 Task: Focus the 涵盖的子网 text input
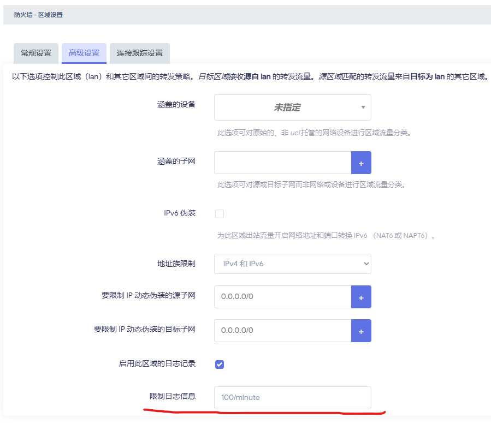tap(282, 163)
